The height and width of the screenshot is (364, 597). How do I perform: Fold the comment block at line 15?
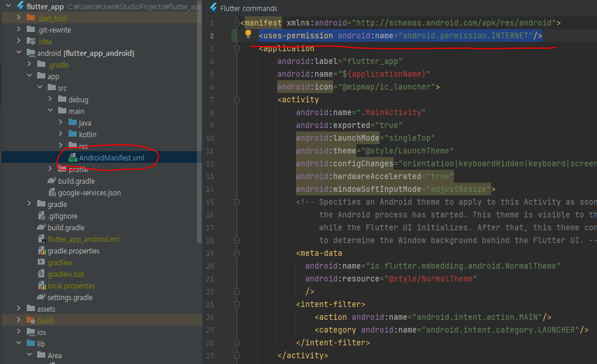point(237,202)
